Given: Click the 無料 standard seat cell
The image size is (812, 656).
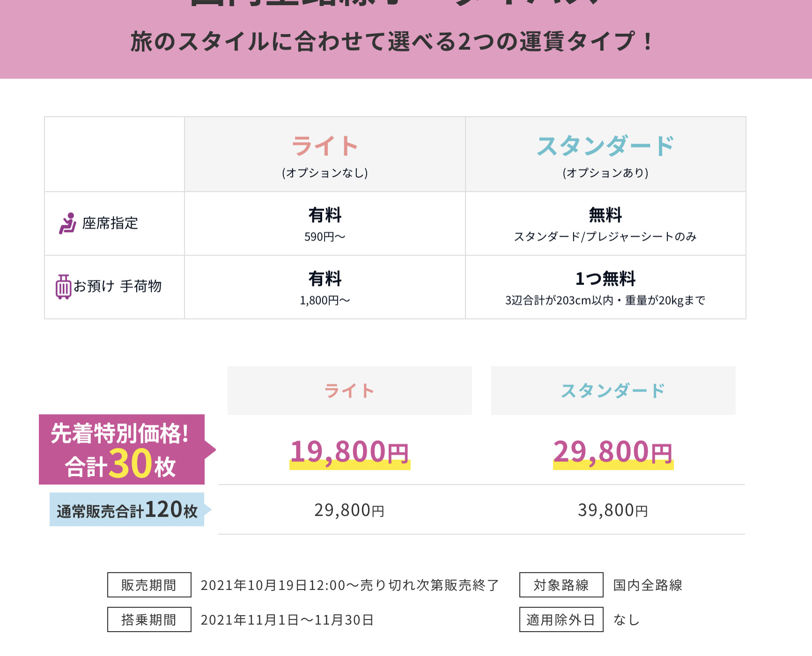Looking at the screenshot, I should 605,224.
